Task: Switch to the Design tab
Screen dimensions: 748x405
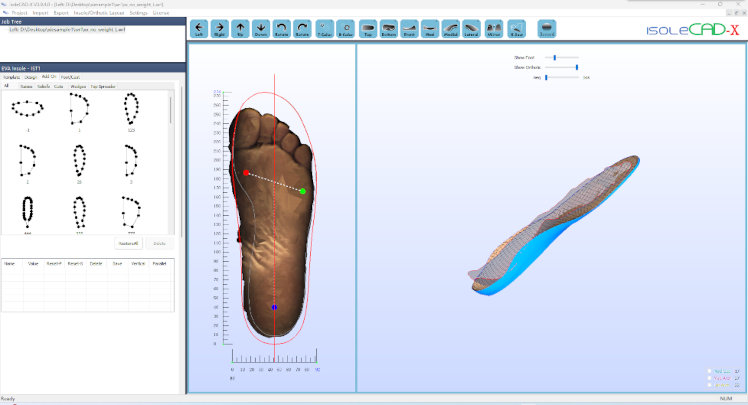Action: (x=31, y=77)
